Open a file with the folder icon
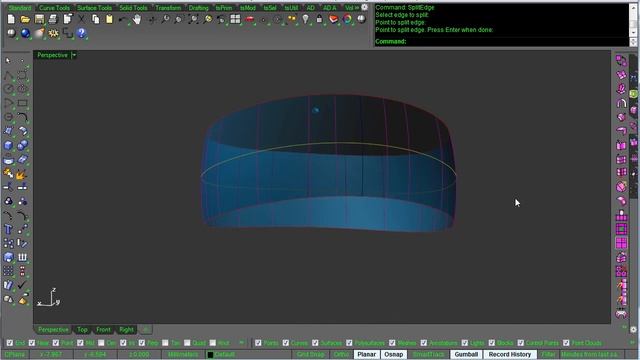The width and height of the screenshot is (640, 360). click(25, 19)
